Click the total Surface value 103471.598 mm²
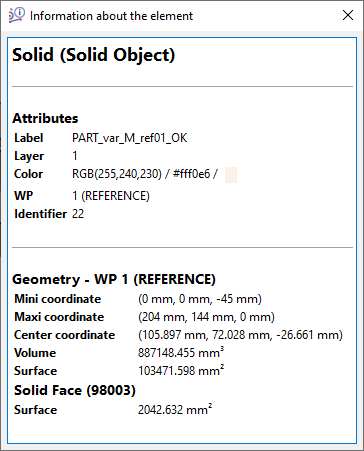This screenshot has height=451, width=364. tap(181, 371)
